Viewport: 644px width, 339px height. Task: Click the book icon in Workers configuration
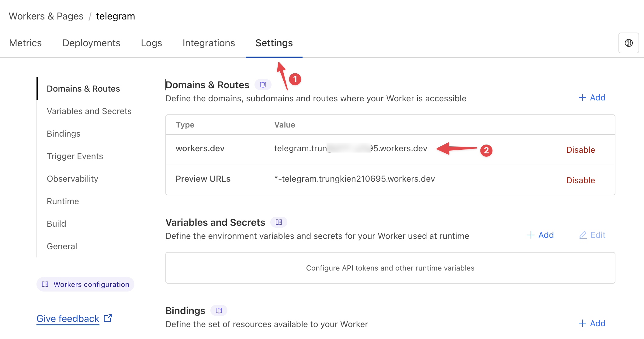point(45,284)
